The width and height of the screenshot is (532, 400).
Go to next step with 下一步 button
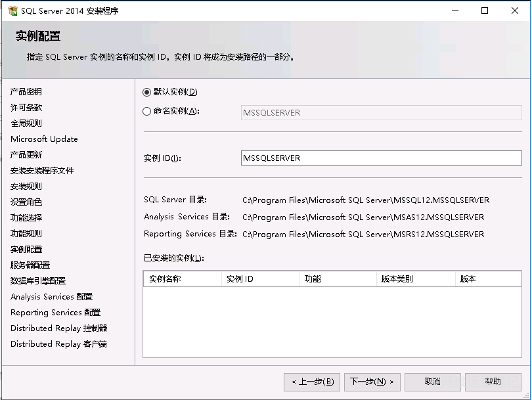pos(372,382)
